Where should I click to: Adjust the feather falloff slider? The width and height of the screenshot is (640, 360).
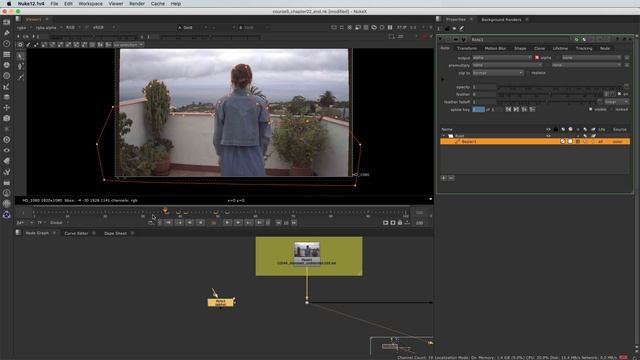(547, 102)
